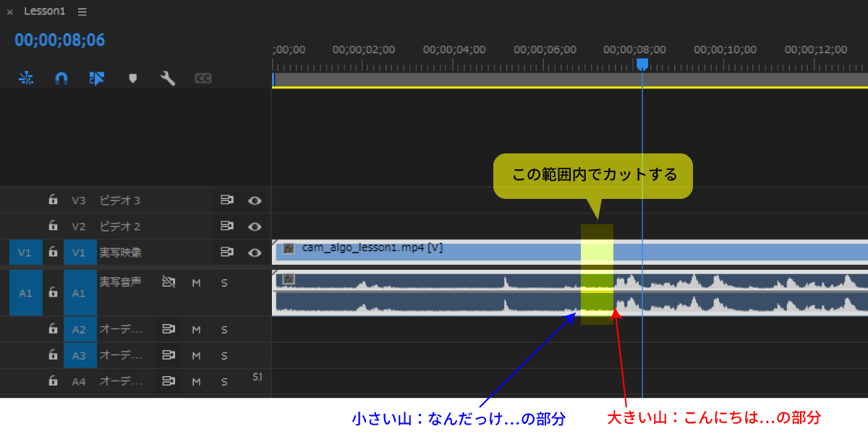Toggle sync lock on A3 track
This screenshot has width=868, height=434.
169,355
